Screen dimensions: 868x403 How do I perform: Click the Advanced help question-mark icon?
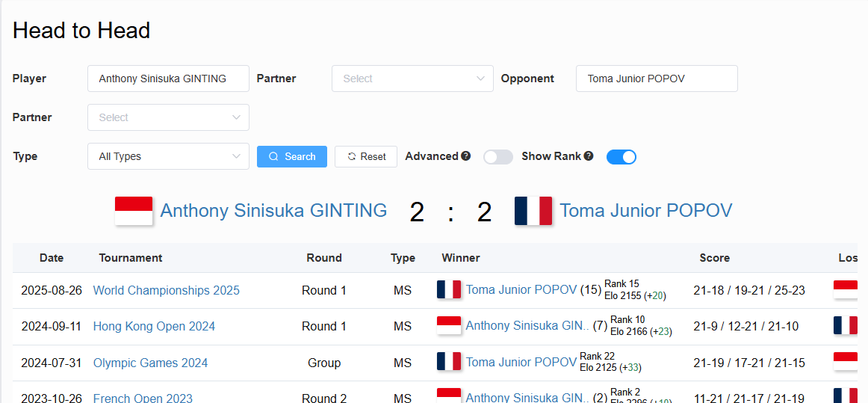(465, 156)
